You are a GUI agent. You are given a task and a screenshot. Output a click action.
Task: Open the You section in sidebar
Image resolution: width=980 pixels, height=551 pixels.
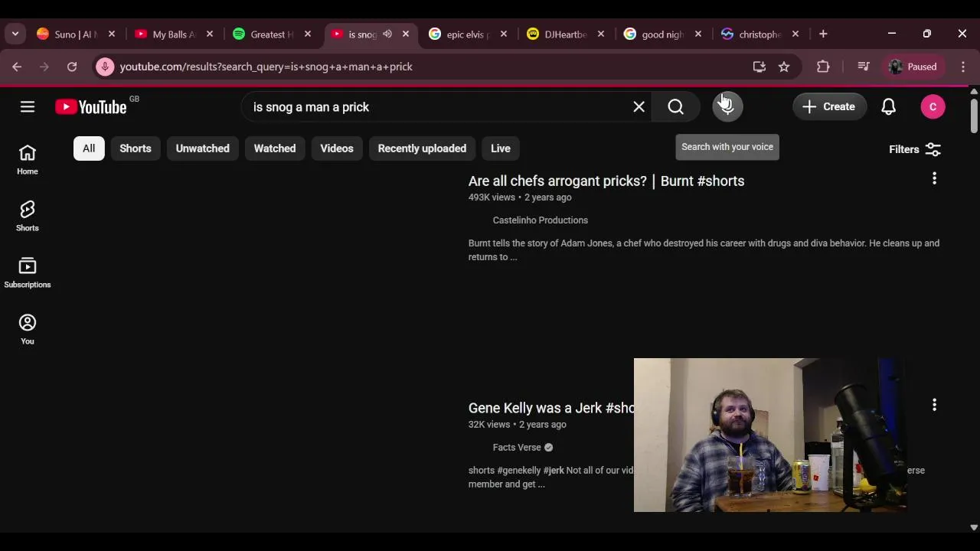pyautogui.click(x=28, y=330)
